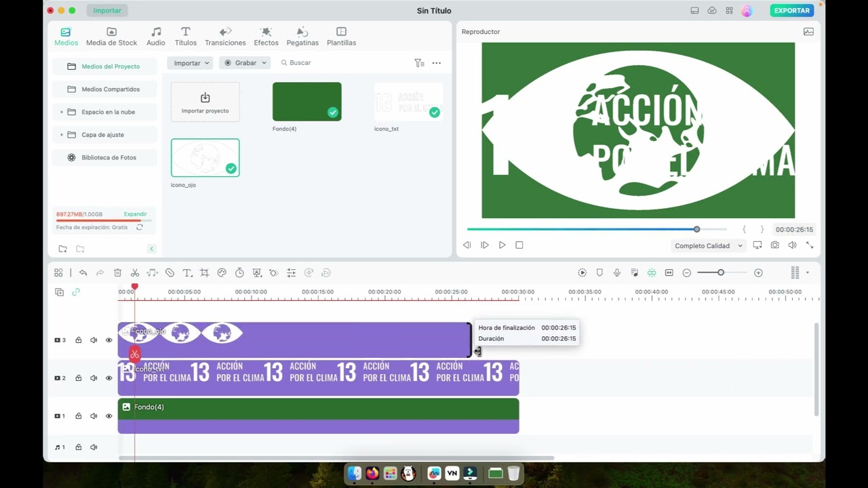The width and height of the screenshot is (868, 488).
Task: Open the speed timer tool
Action: 239,272
